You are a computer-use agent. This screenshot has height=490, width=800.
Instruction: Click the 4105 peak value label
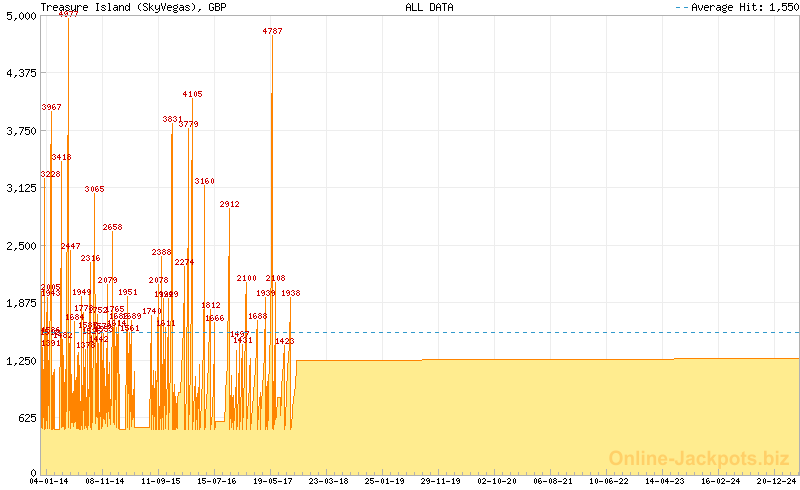click(x=192, y=94)
